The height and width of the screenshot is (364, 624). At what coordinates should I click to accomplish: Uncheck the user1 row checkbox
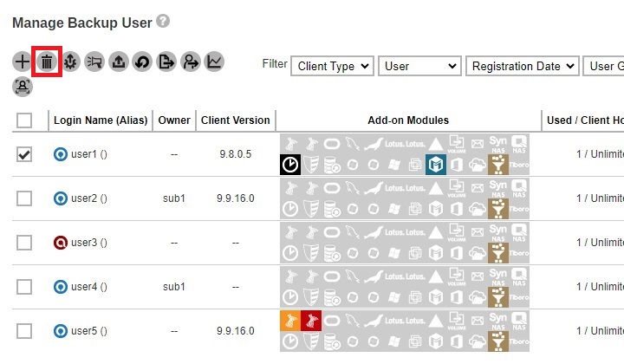24,154
